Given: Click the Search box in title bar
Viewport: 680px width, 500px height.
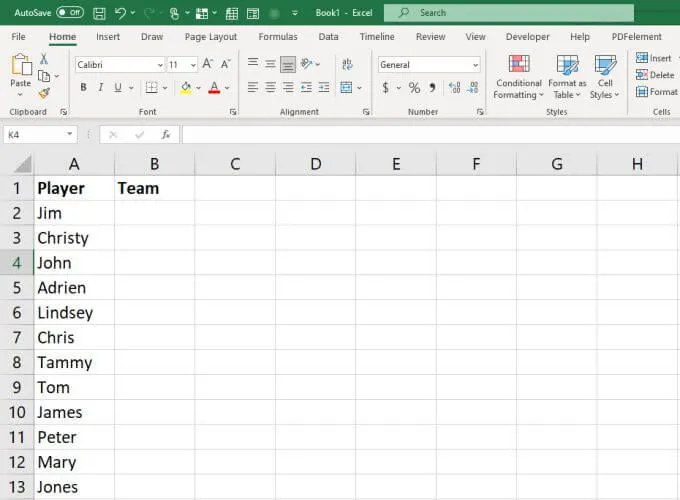Looking at the screenshot, I should [508, 13].
